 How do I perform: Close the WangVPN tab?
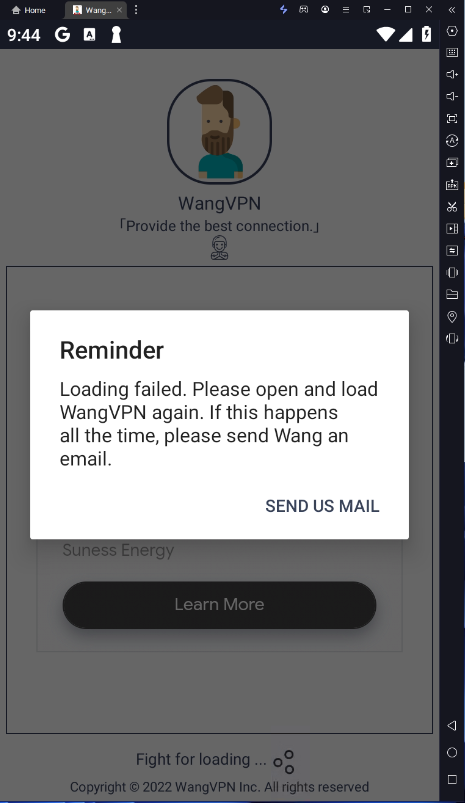tap(119, 10)
